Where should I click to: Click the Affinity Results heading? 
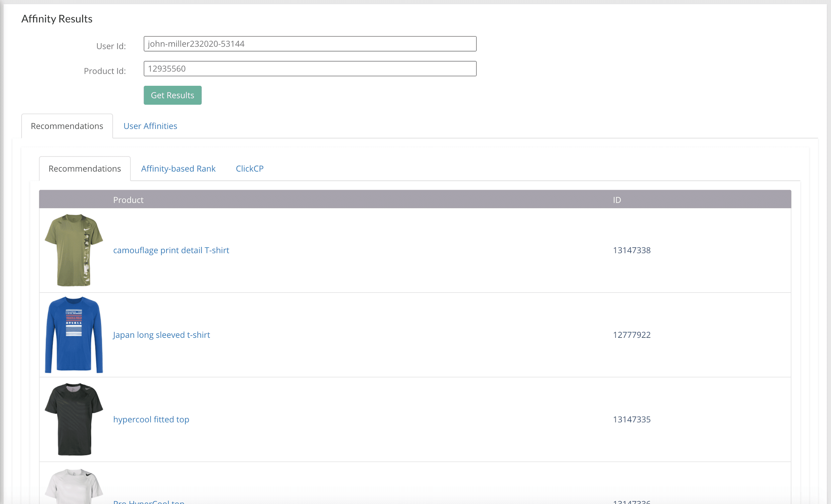point(57,19)
